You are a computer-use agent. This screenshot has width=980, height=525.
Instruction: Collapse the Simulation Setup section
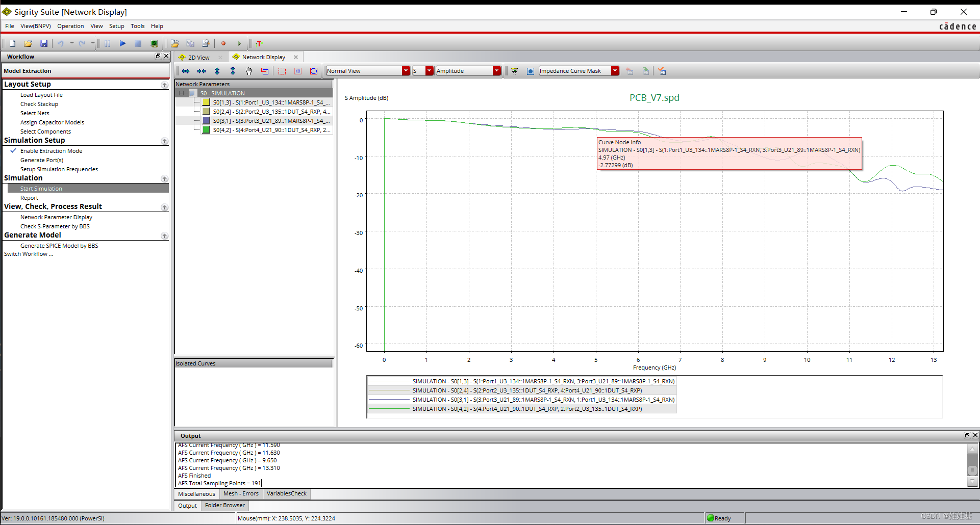(164, 141)
